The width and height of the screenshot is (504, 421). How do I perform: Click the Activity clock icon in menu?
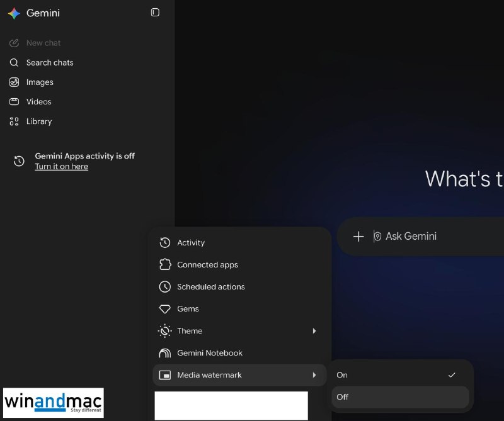click(165, 243)
